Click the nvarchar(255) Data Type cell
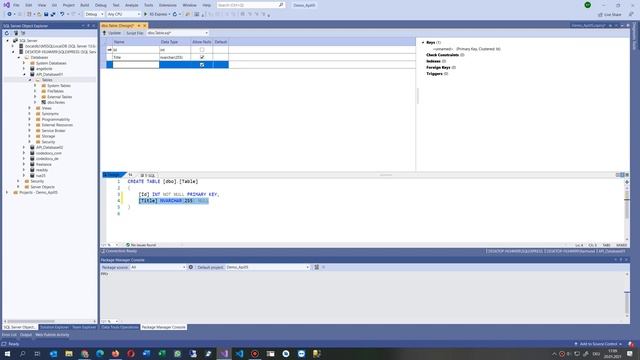Screen dimensions: 640x360 click(175, 57)
